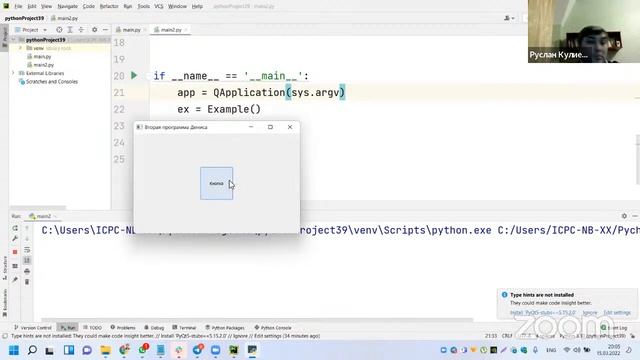The width and height of the screenshot is (640, 360).
Task: Open the File menu
Action: [18, 6]
